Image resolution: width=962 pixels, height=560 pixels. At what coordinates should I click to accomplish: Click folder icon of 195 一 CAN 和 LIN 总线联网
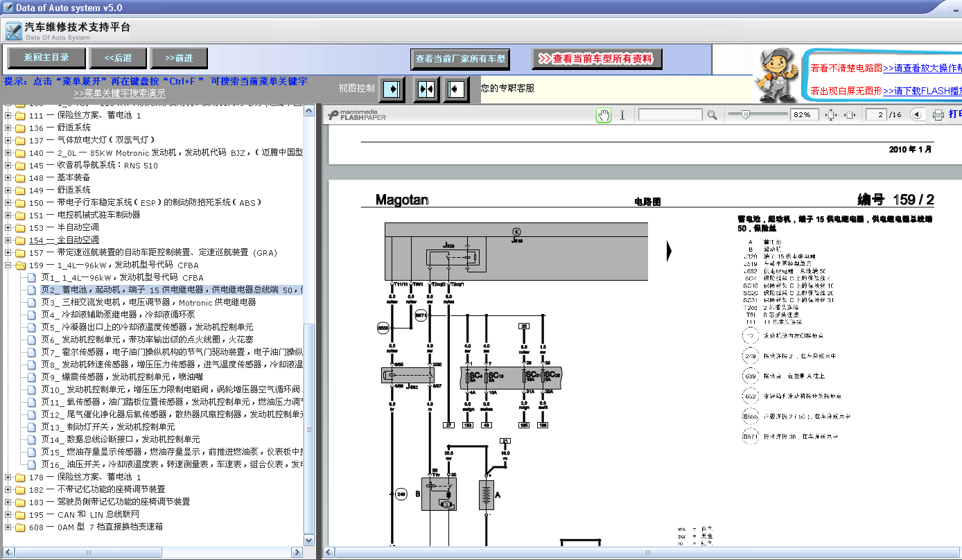point(19,514)
